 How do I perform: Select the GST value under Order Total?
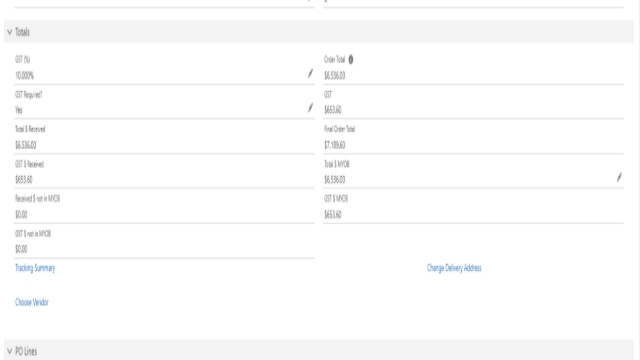[x=333, y=110]
